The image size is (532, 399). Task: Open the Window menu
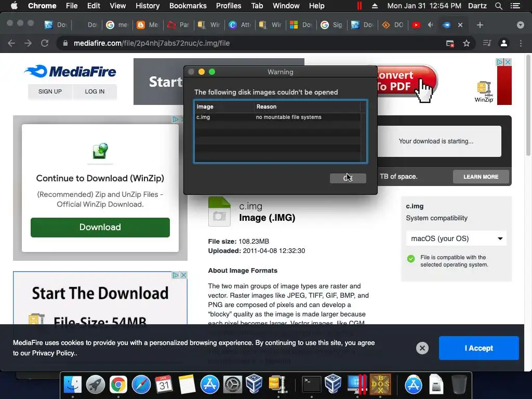pos(286,6)
